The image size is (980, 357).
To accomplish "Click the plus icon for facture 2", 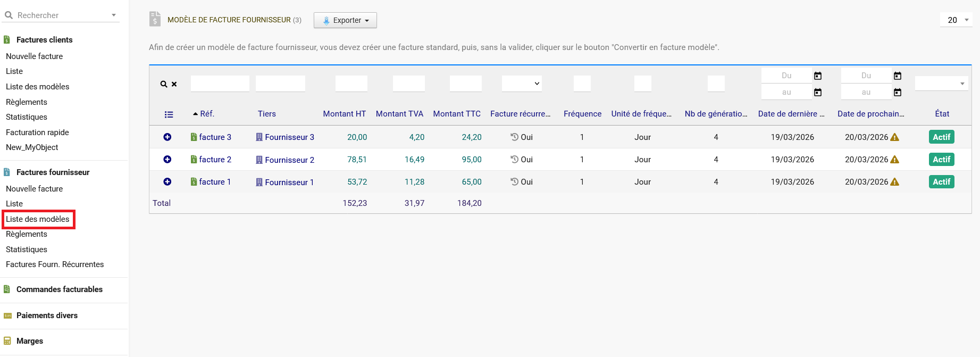I will pos(167,160).
